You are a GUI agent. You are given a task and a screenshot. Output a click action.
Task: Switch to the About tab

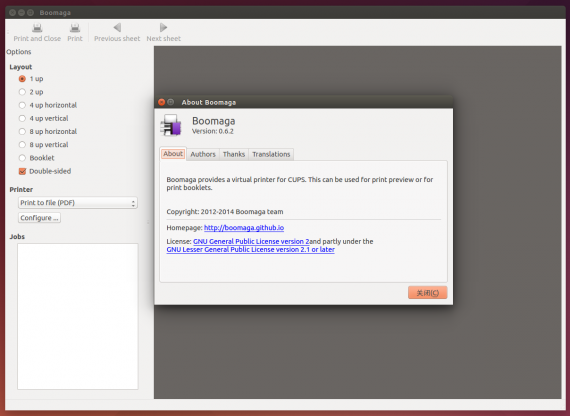(173, 154)
